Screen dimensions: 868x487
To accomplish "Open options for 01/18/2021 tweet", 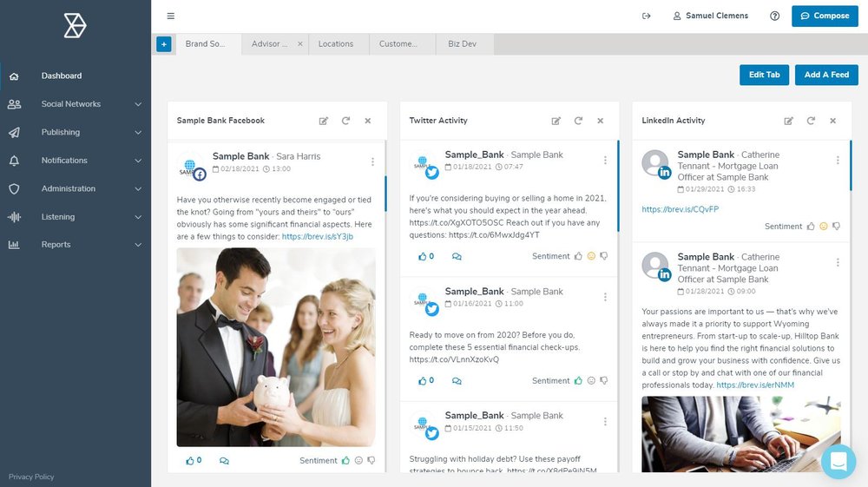I will pos(605,160).
